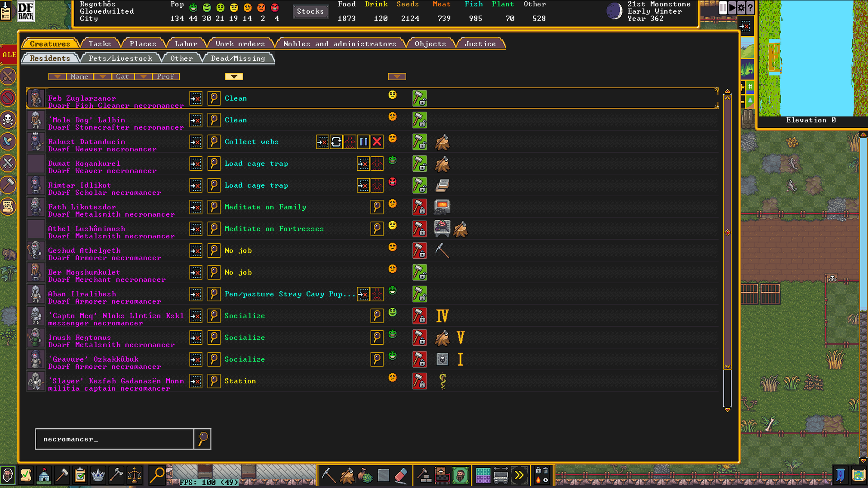Click the double-chevron traffic icon
868x488 pixels.
coord(519,475)
